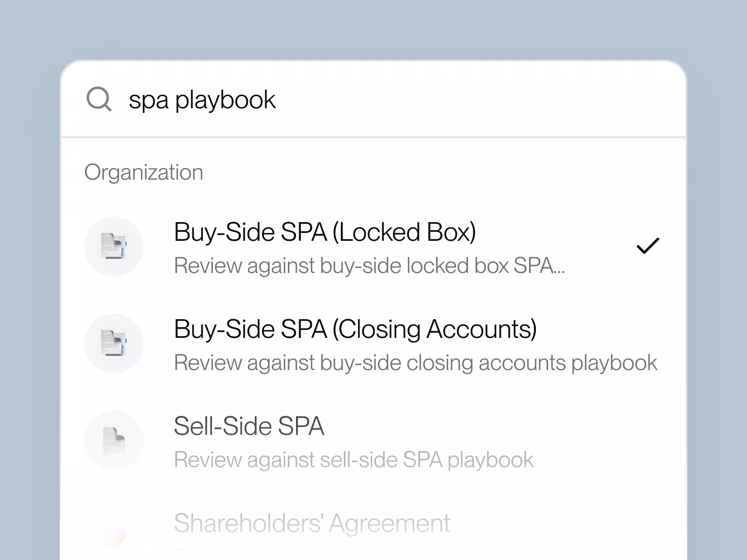Pick the Sell-Side SPA playbook
The width and height of the screenshot is (747, 560).
pyautogui.click(x=373, y=441)
